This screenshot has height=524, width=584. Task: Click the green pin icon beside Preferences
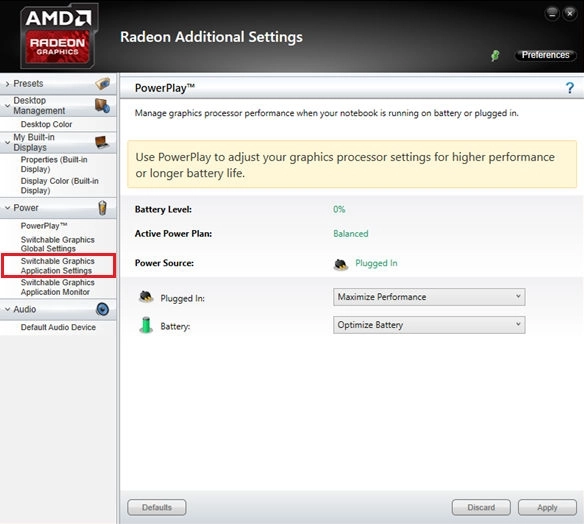pyautogui.click(x=495, y=55)
